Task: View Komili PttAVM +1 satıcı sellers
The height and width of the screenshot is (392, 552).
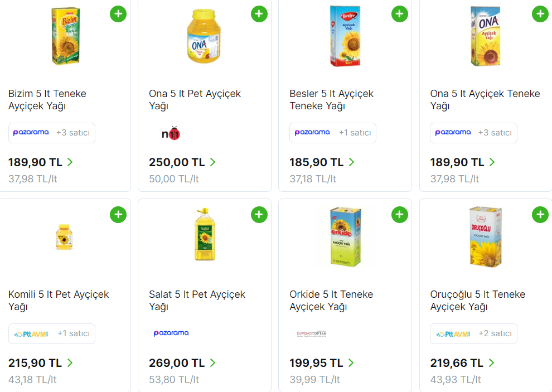Action: click(52, 333)
